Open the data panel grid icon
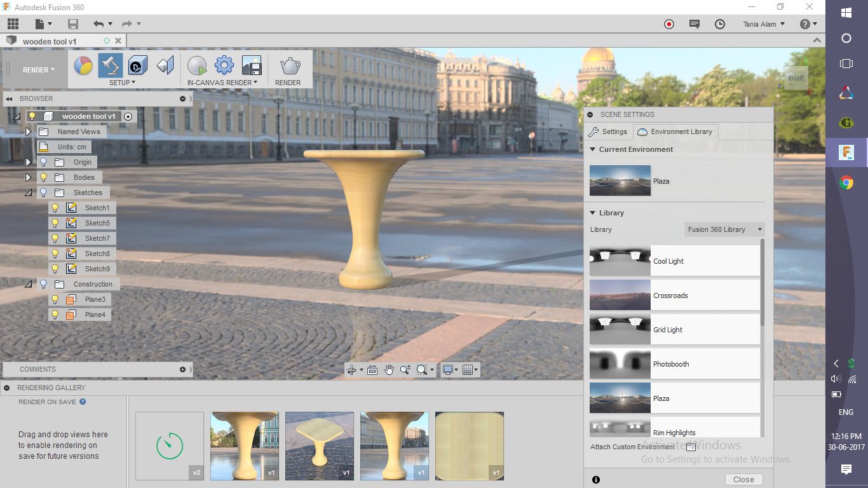The image size is (868, 488). 13,24
